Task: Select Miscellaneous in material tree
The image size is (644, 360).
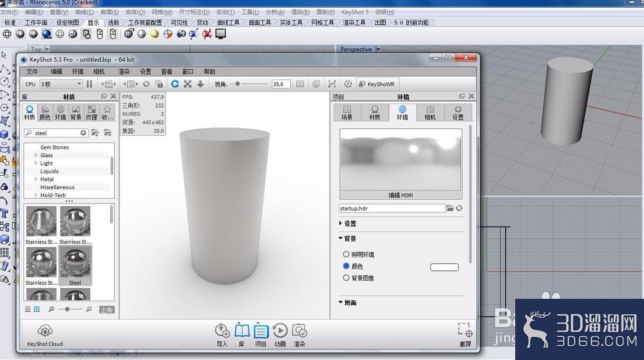Action: pos(57,187)
